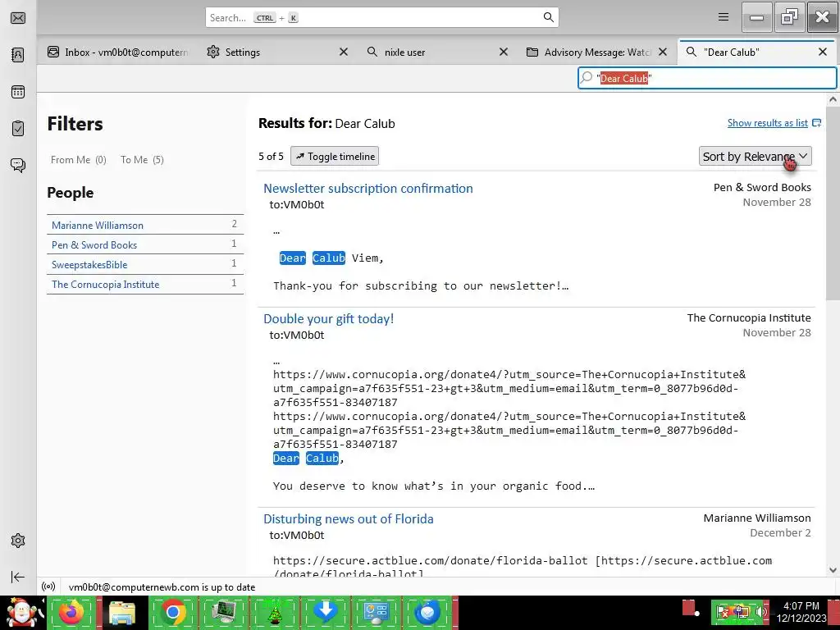This screenshot has height=630, width=840.
Task: Click the status text vm0b0t@computernewb.com is up to date
Action: pos(162,587)
